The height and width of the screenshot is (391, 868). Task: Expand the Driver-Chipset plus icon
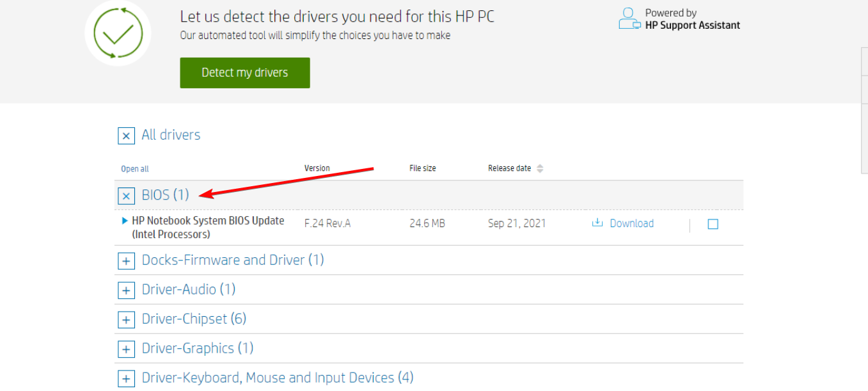pos(126,320)
